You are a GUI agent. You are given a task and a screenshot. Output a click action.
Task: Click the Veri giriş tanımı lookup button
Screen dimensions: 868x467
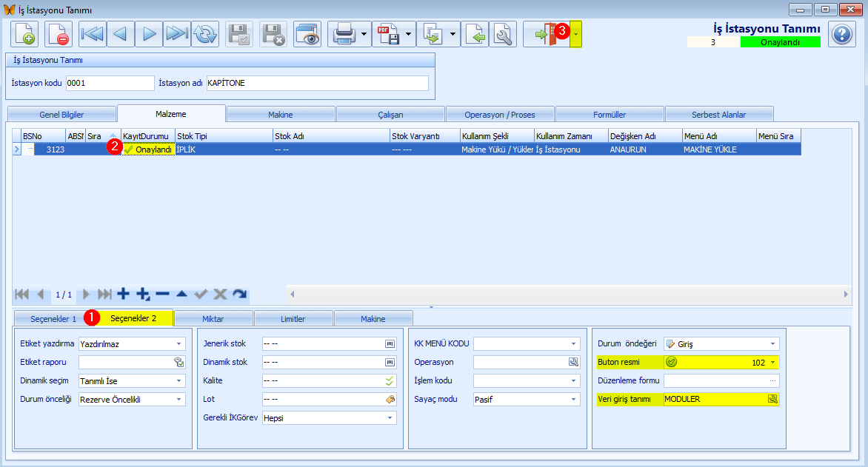(772, 399)
